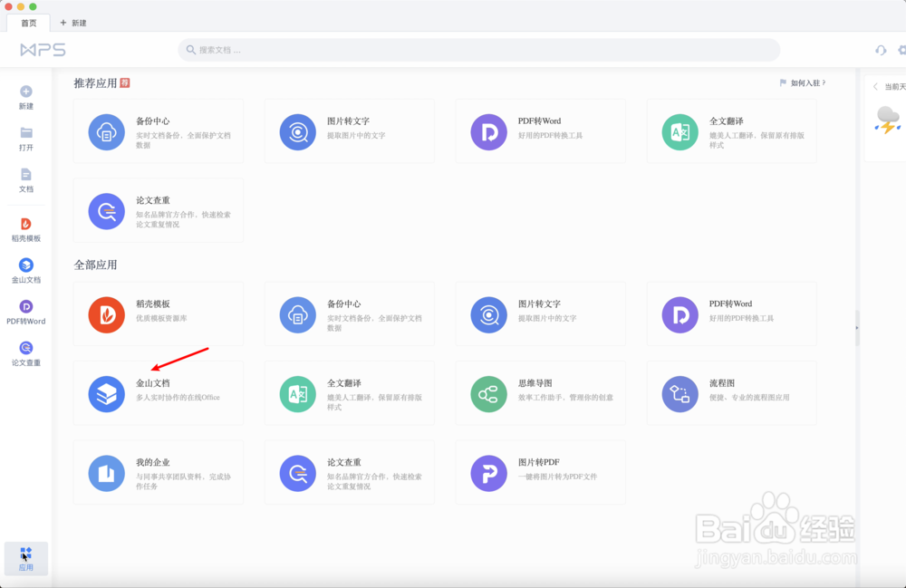This screenshot has height=588, width=906.
Task: Launch PDF转Word from the left sidebar
Action: click(26, 313)
